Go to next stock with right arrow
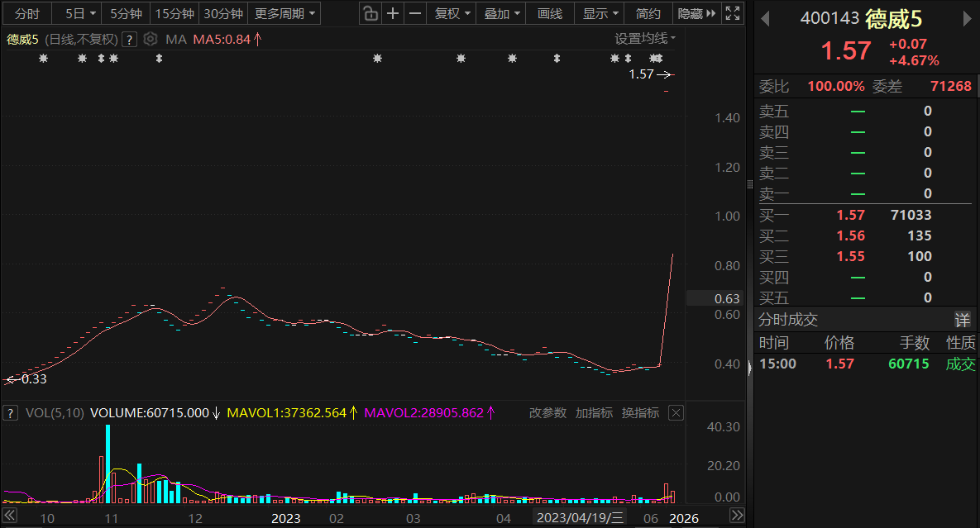Image resolution: width=980 pixels, height=528 pixels. 968,19
